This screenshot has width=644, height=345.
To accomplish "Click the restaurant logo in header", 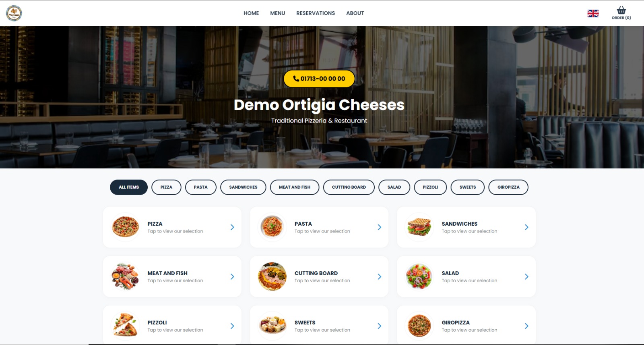I will tap(14, 13).
